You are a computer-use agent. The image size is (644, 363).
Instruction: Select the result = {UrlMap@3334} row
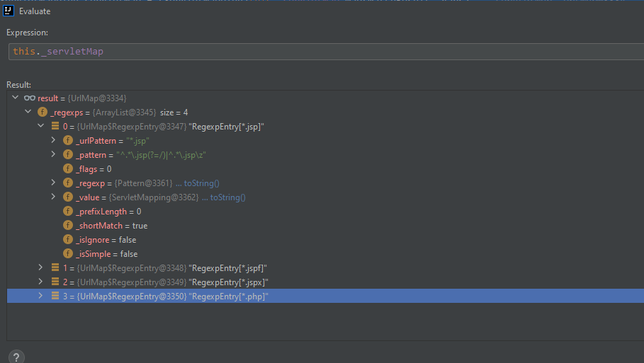click(x=325, y=98)
